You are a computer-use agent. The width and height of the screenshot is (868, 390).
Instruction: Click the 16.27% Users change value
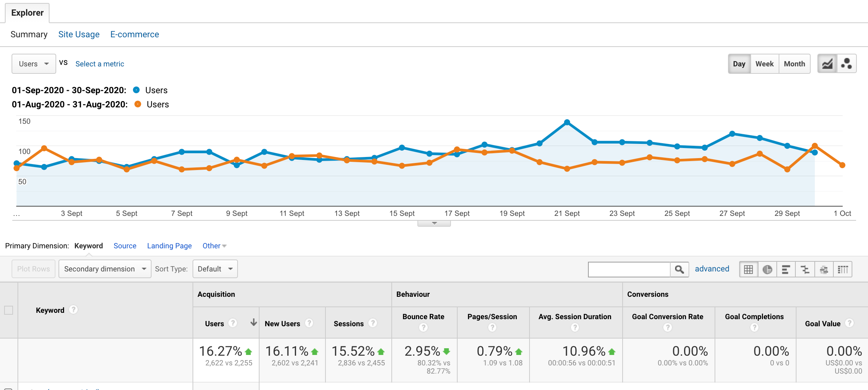[x=220, y=351]
